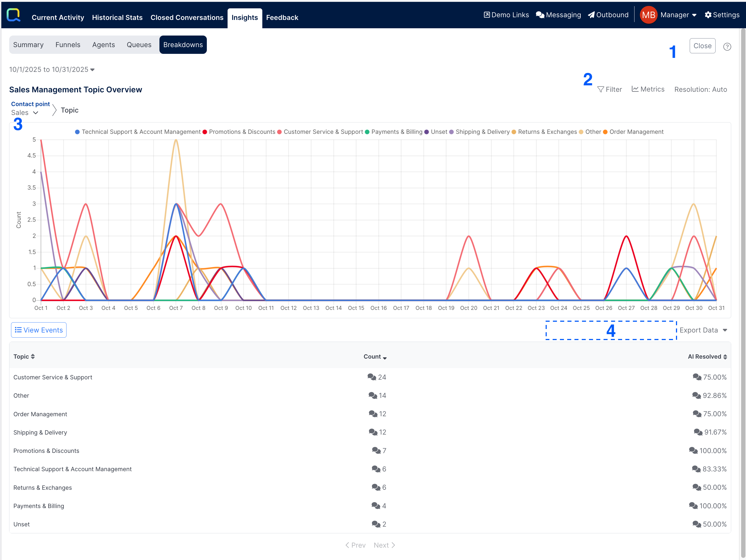Open the help question mark icon
Viewport: 746px width, 560px height.
click(x=727, y=47)
